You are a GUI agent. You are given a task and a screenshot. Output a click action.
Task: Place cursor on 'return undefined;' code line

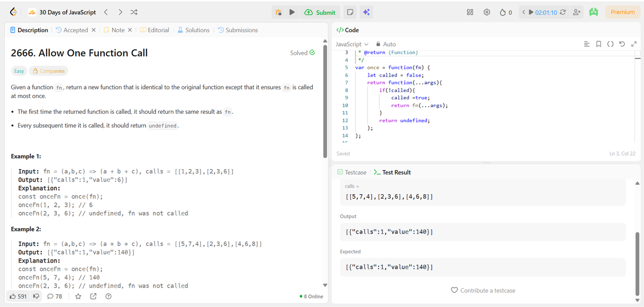click(404, 120)
